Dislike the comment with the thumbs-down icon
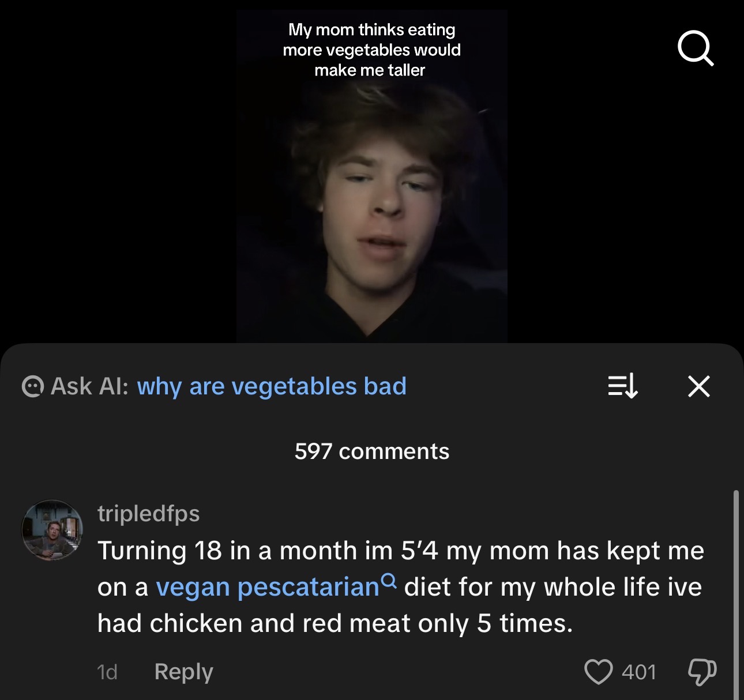The image size is (744, 700). click(x=702, y=672)
